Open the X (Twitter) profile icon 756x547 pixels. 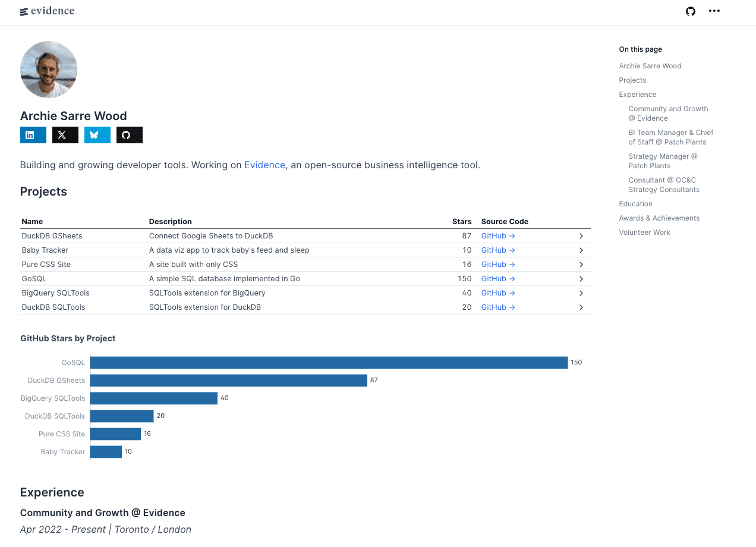coord(65,135)
